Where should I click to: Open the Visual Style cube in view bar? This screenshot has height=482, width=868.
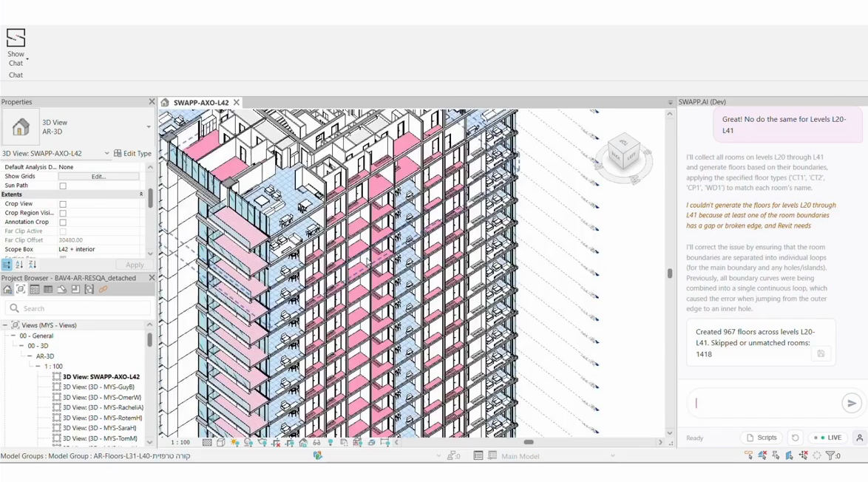(x=221, y=443)
